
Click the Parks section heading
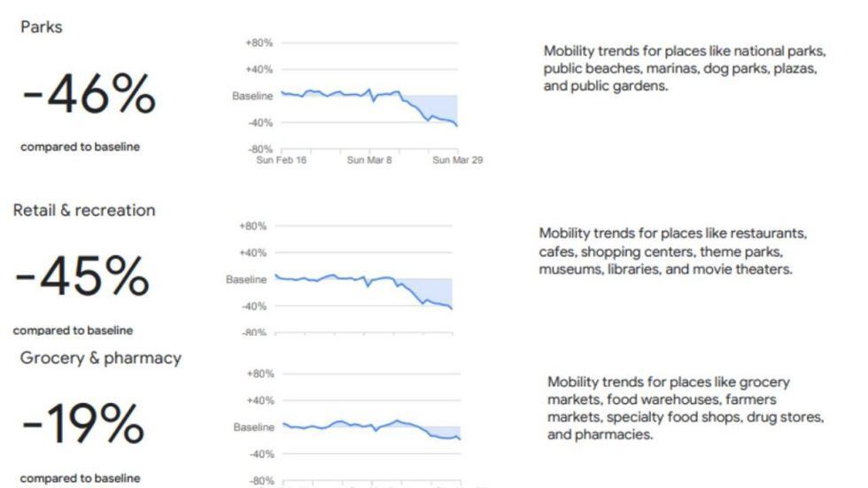(x=42, y=27)
